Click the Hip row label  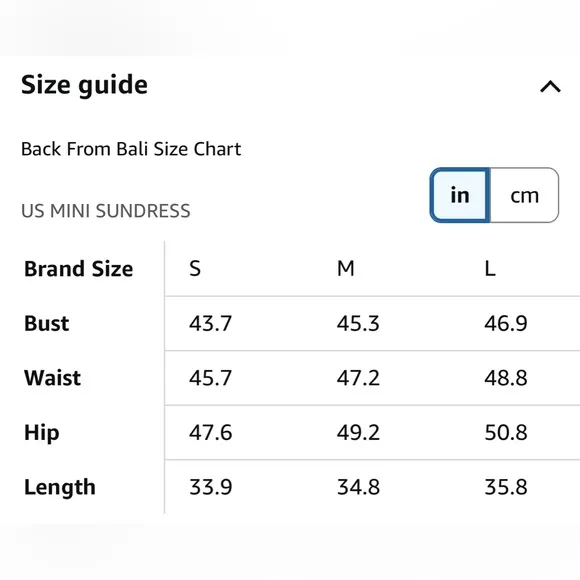click(x=41, y=433)
